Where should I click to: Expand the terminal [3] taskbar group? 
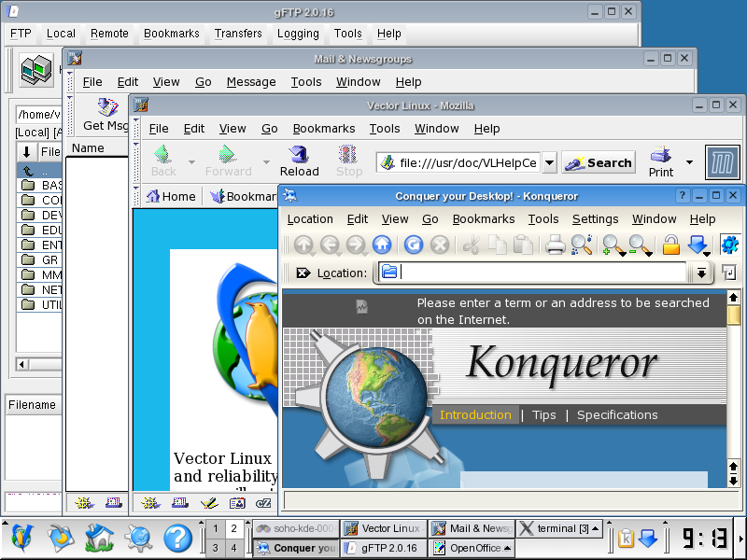(596, 528)
